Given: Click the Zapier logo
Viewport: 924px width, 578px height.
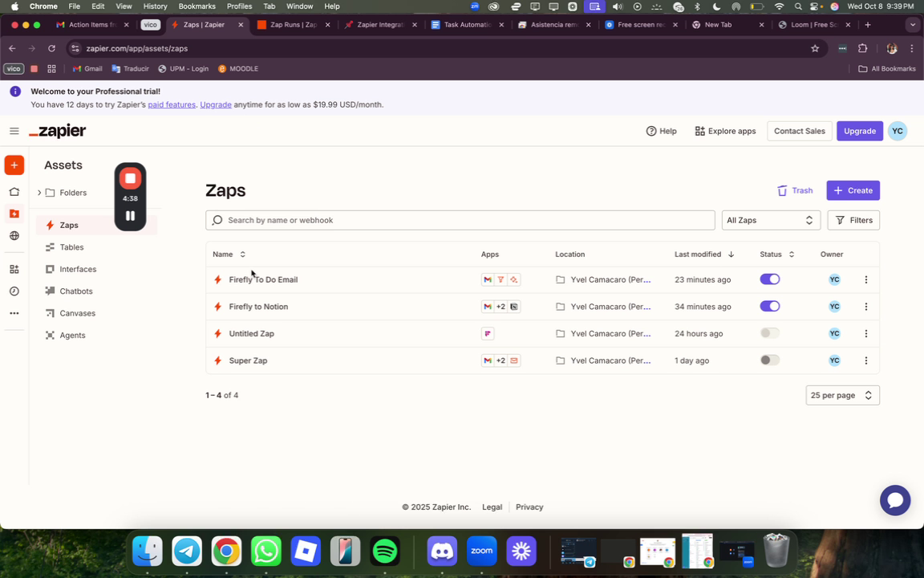Looking at the screenshot, I should (58, 131).
